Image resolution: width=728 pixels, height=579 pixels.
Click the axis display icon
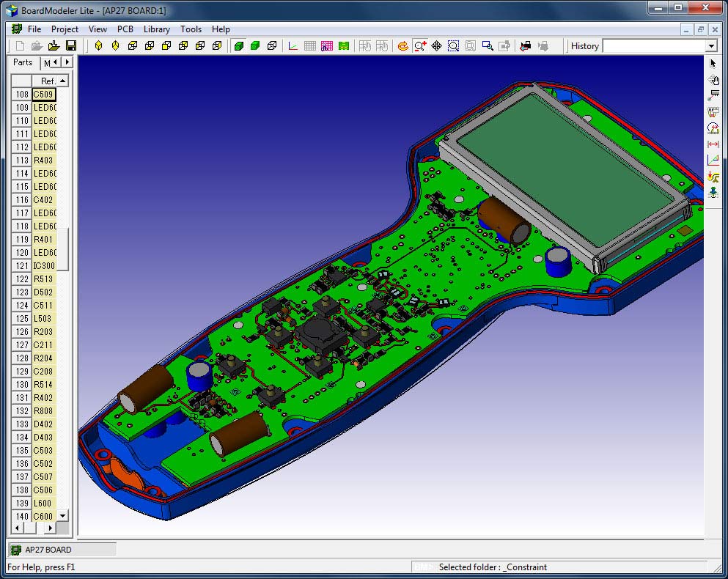[293, 45]
